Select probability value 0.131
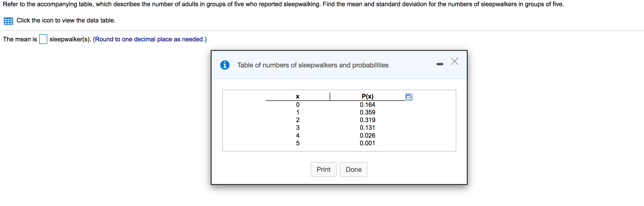644x206 pixels. (367, 128)
